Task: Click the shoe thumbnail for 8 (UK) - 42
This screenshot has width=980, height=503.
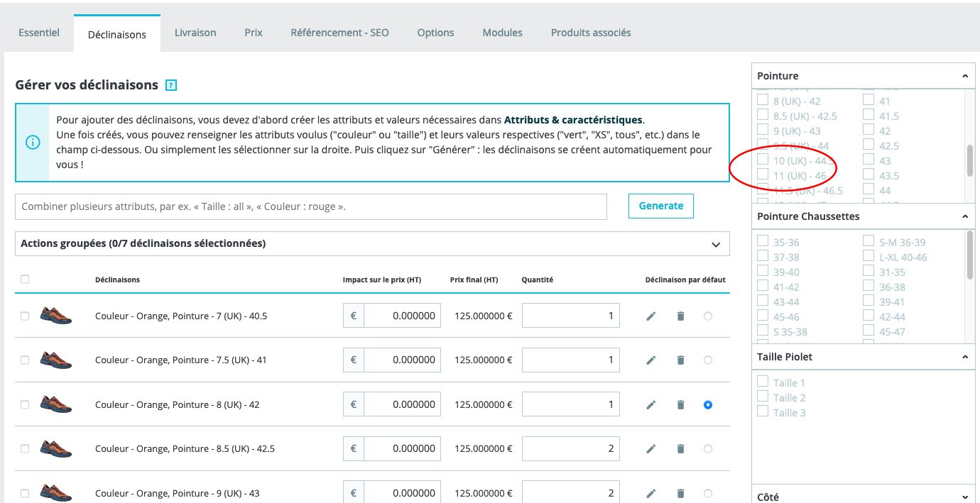Action: click(56, 404)
